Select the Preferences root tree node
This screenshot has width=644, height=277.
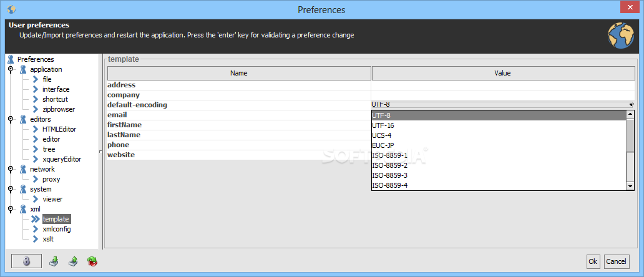(x=36, y=59)
